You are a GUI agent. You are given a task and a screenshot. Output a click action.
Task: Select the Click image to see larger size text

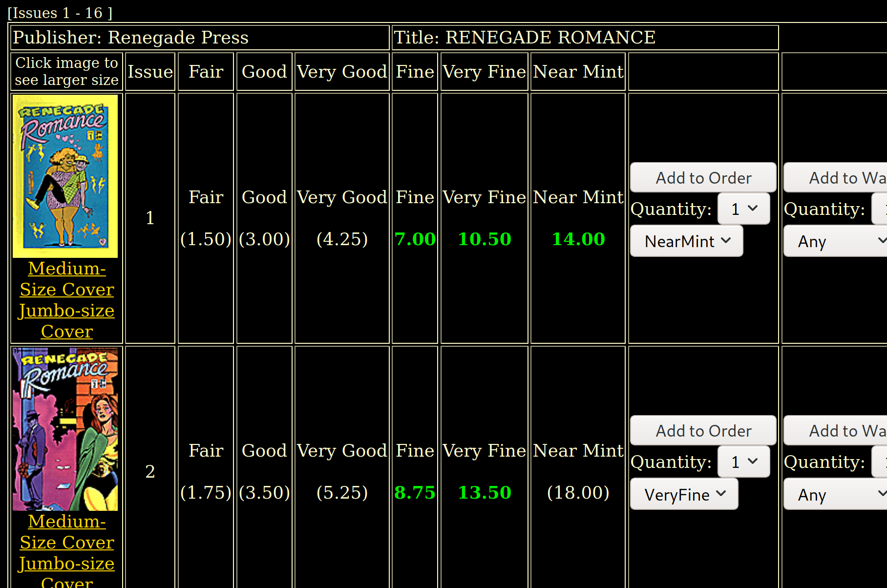[x=66, y=71]
